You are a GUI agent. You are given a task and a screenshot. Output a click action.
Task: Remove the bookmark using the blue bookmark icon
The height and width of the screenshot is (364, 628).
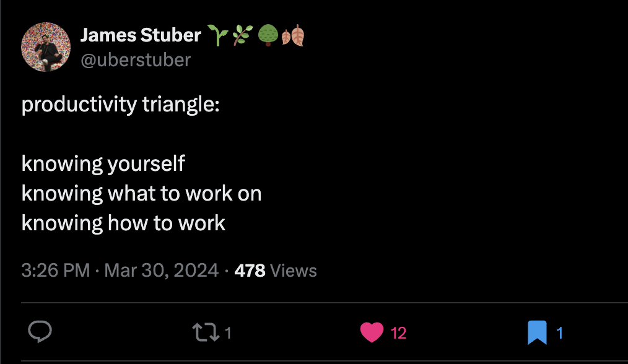point(537,333)
